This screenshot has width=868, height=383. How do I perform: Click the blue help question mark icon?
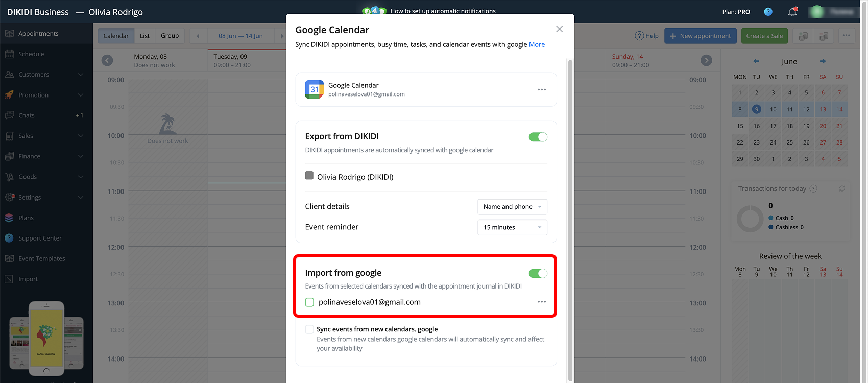[768, 12]
